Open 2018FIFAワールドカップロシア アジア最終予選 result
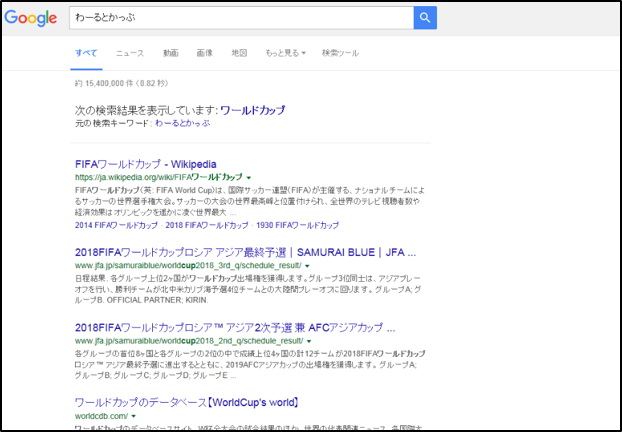 click(246, 252)
